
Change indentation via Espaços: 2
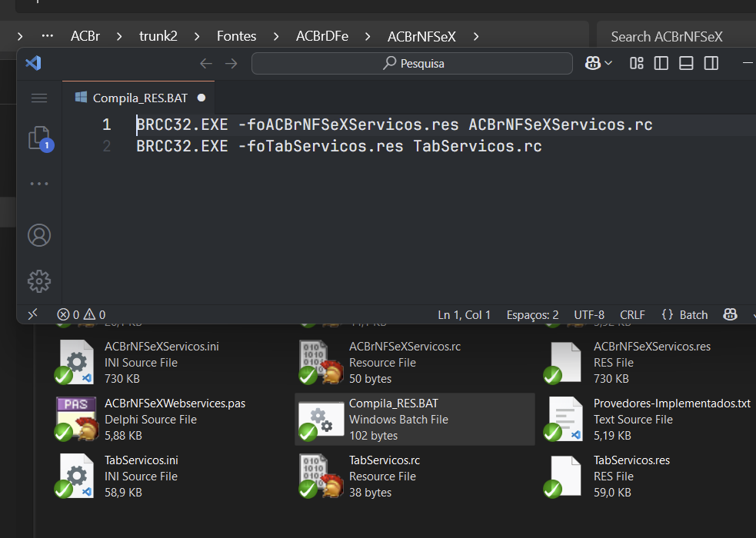pyautogui.click(x=532, y=315)
